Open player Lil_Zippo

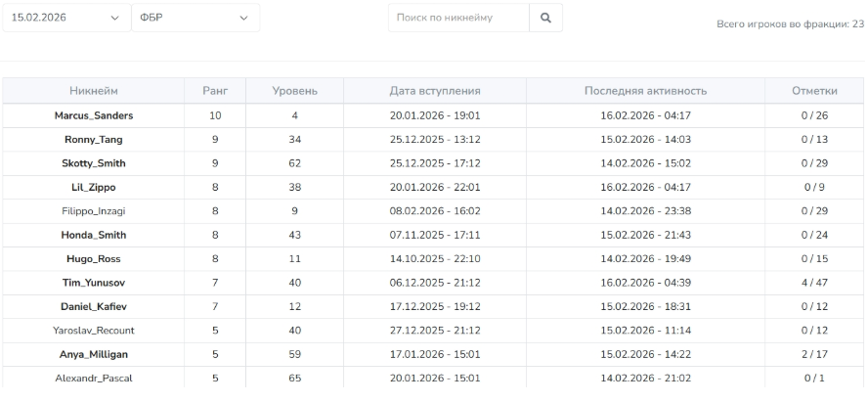click(x=94, y=187)
